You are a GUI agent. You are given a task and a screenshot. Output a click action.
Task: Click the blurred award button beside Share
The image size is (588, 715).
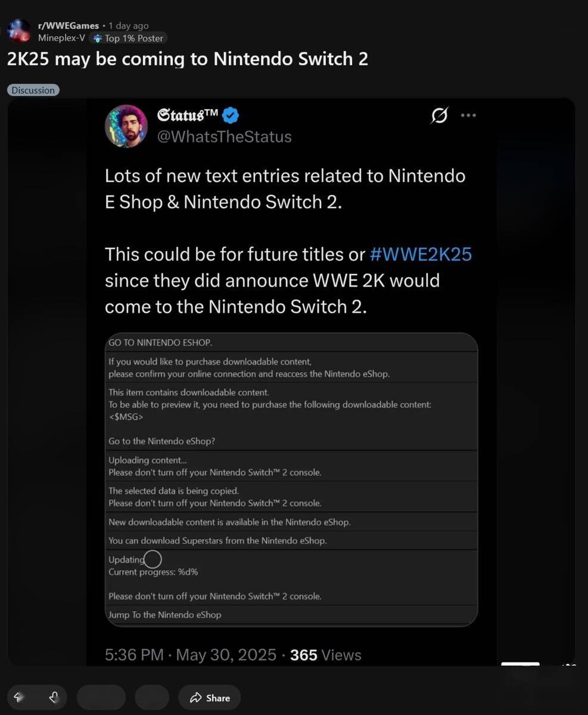(x=153, y=698)
